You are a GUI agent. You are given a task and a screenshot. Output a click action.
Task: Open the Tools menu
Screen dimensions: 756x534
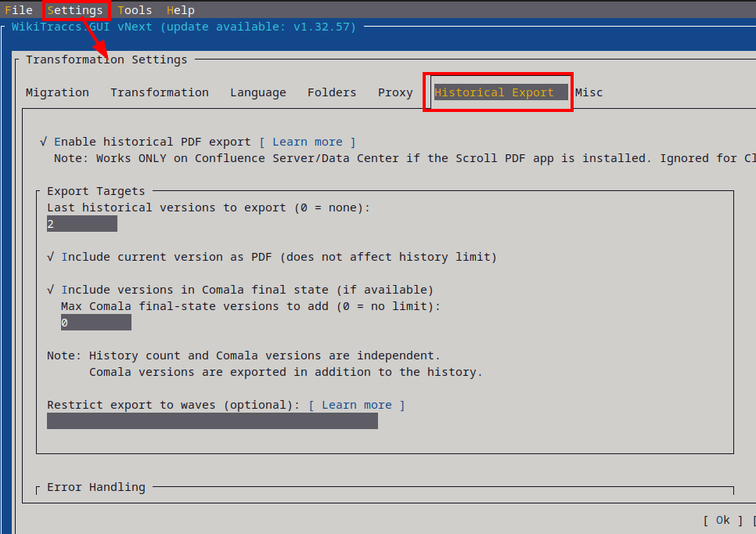(135, 10)
